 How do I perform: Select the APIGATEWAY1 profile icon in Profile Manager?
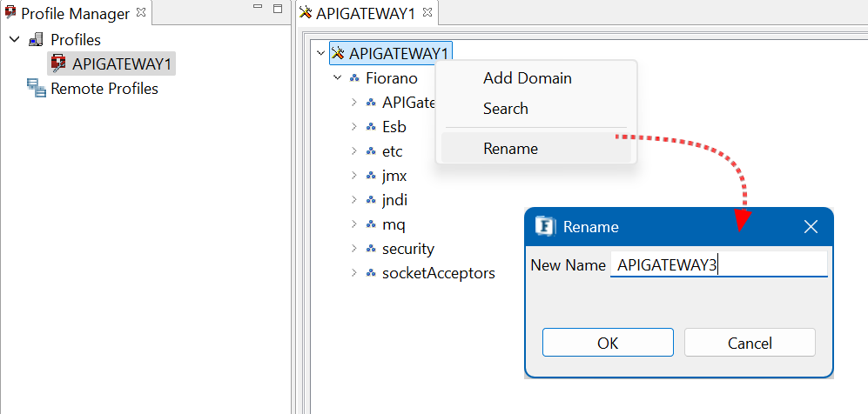click(58, 64)
